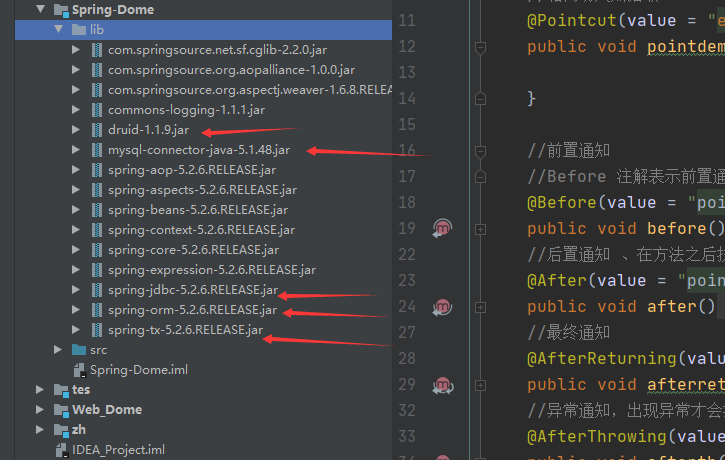This screenshot has height=460, width=725.
Task: Click the cglib-2.2.0.jar archive icon
Action: (x=97, y=49)
